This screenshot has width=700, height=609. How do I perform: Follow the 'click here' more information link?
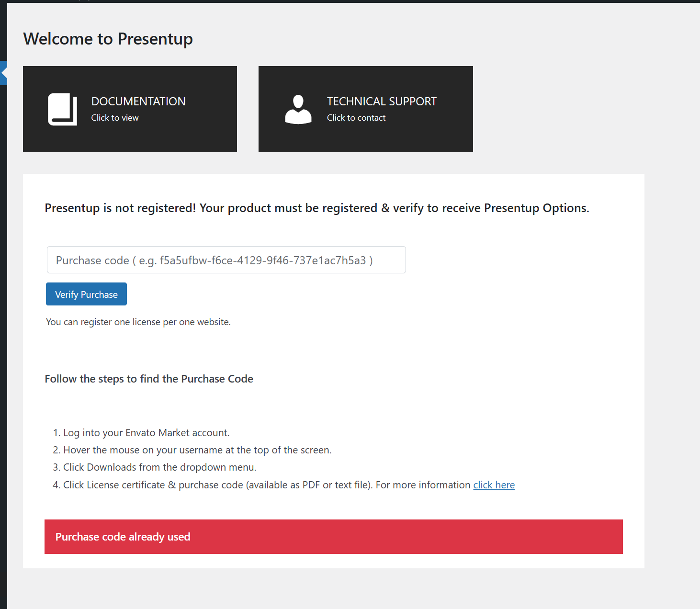pyautogui.click(x=494, y=485)
